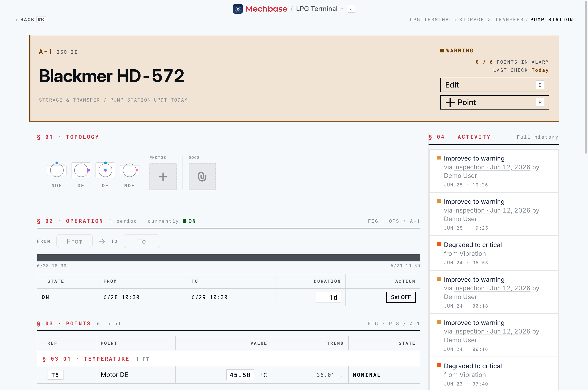Select the DE node with center dot
588x390 pixels.
[105, 170]
